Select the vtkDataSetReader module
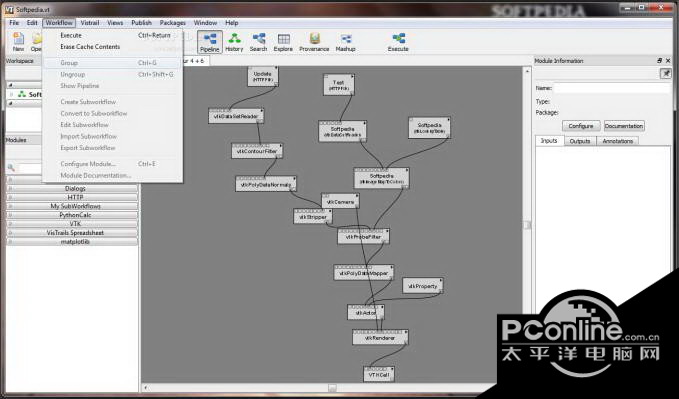The image size is (679, 399). pyautogui.click(x=236, y=116)
